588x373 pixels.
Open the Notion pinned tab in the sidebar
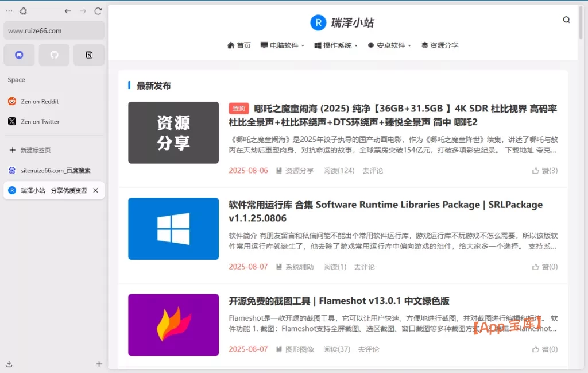click(89, 54)
